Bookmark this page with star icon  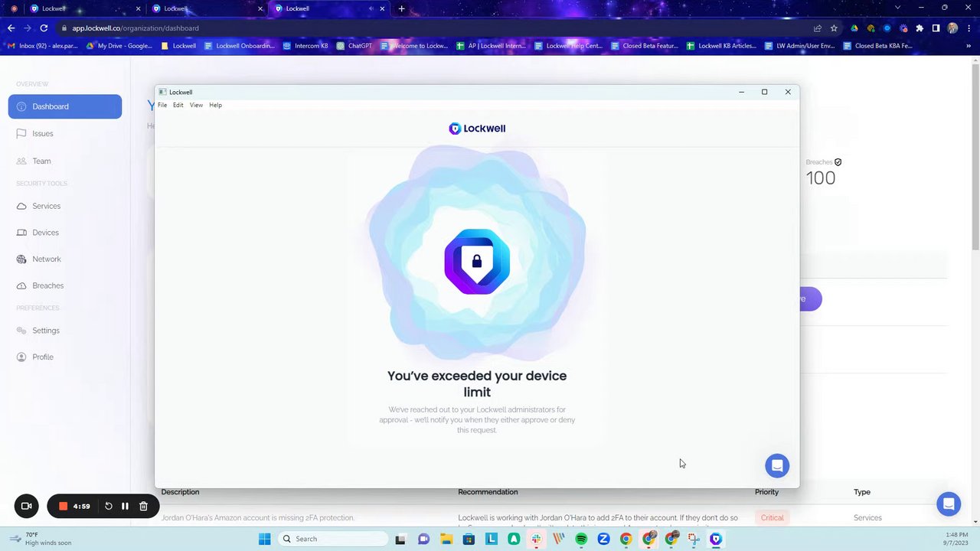[x=834, y=28]
